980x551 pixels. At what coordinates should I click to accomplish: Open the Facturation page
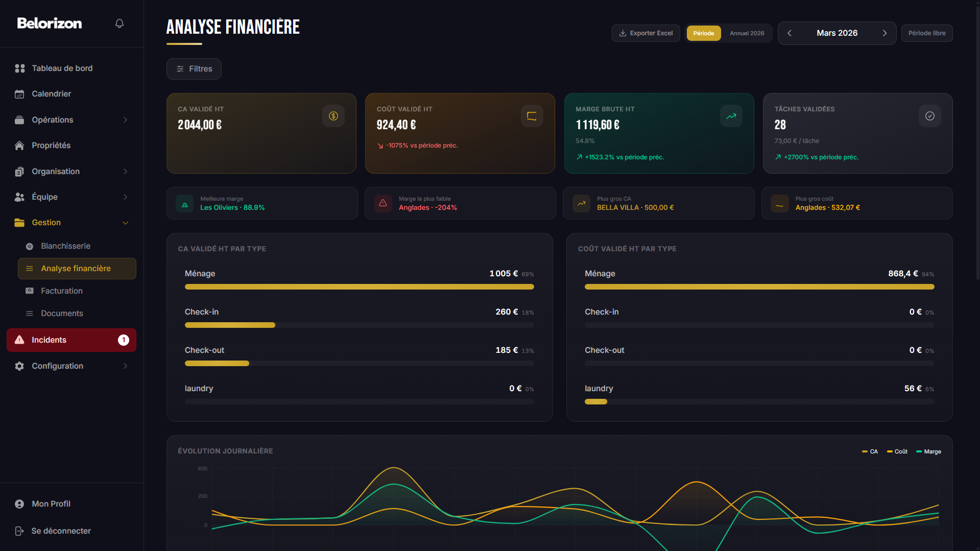point(61,291)
